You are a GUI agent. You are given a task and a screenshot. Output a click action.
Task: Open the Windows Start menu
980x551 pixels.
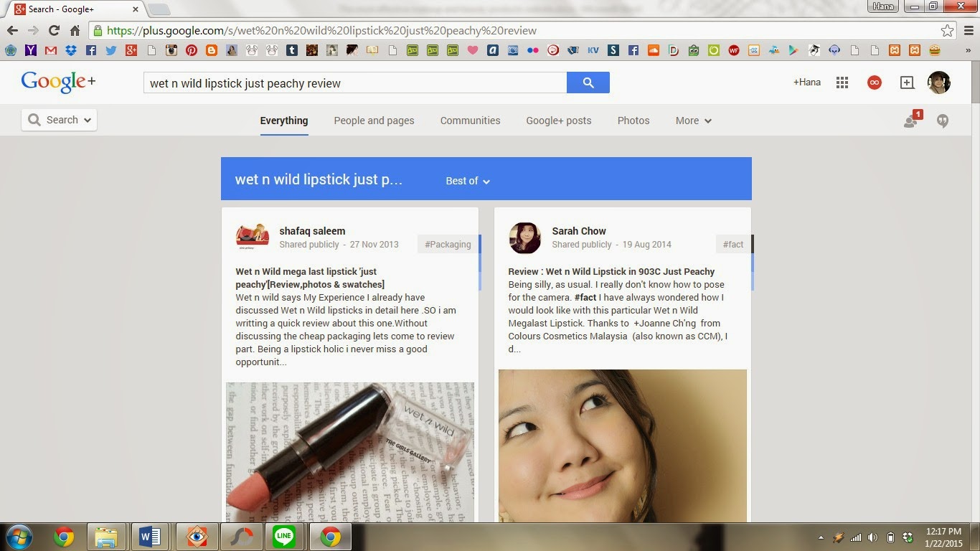pyautogui.click(x=19, y=537)
